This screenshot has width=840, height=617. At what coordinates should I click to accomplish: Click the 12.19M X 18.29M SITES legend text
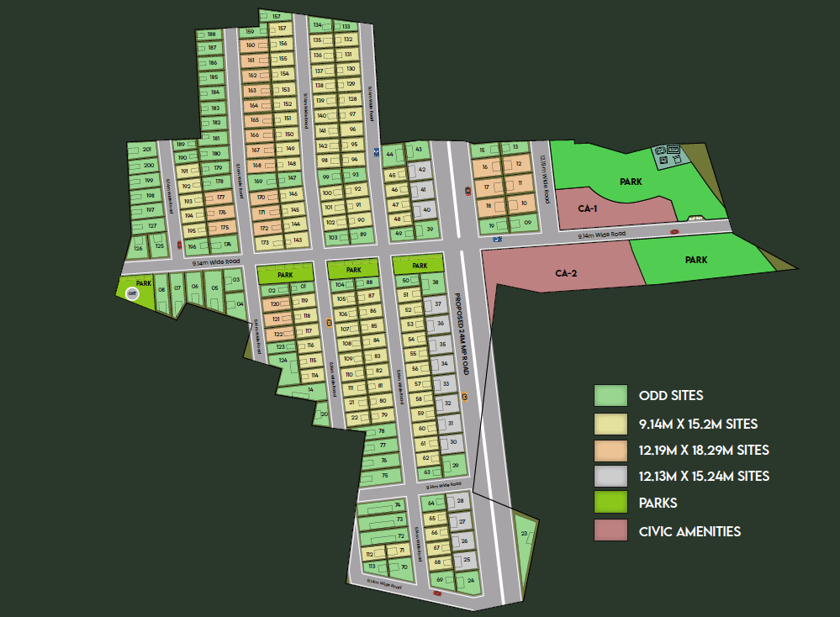click(705, 450)
